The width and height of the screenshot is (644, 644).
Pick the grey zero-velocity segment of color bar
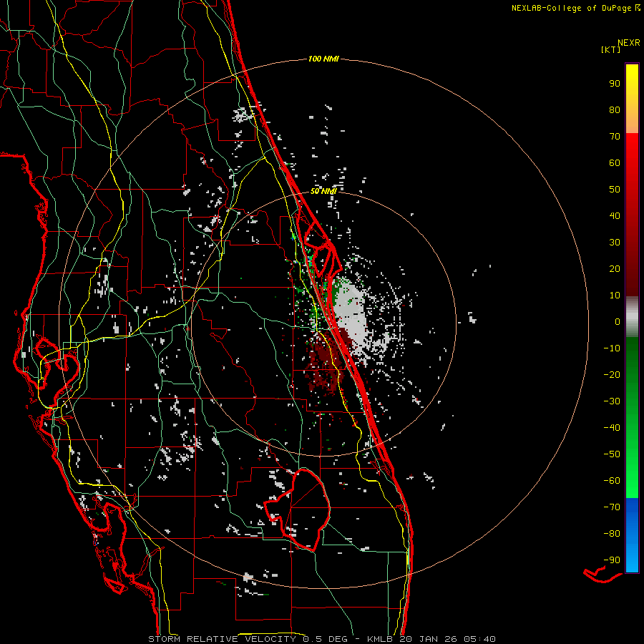click(x=632, y=317)
